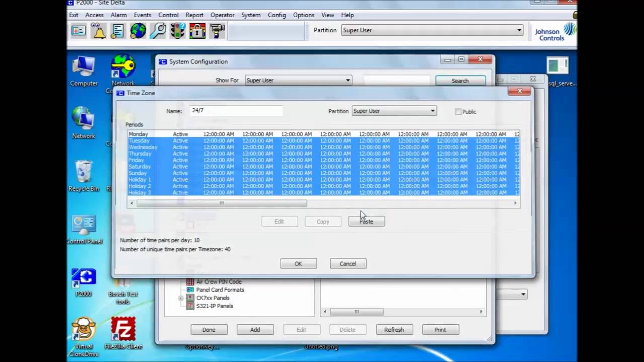Screen dimensions: 644x362
Task: Open the Partition dropdown in Time Zone dialog
Action: coord(394,111)
